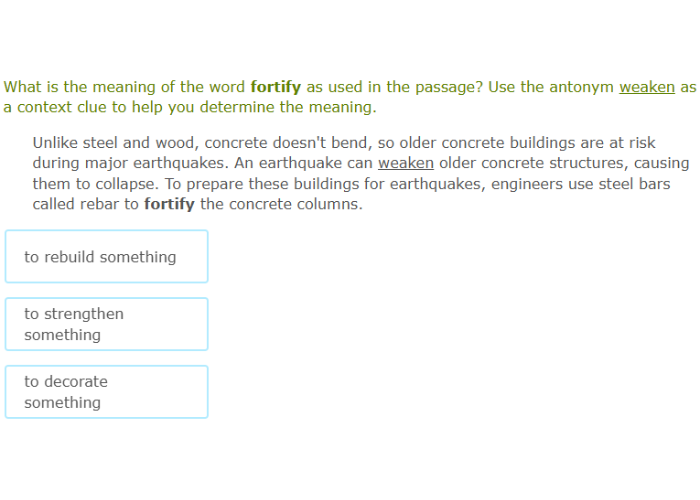
Task: Click the phrase "context clue" in the question
Action: (x=63, y=108)
